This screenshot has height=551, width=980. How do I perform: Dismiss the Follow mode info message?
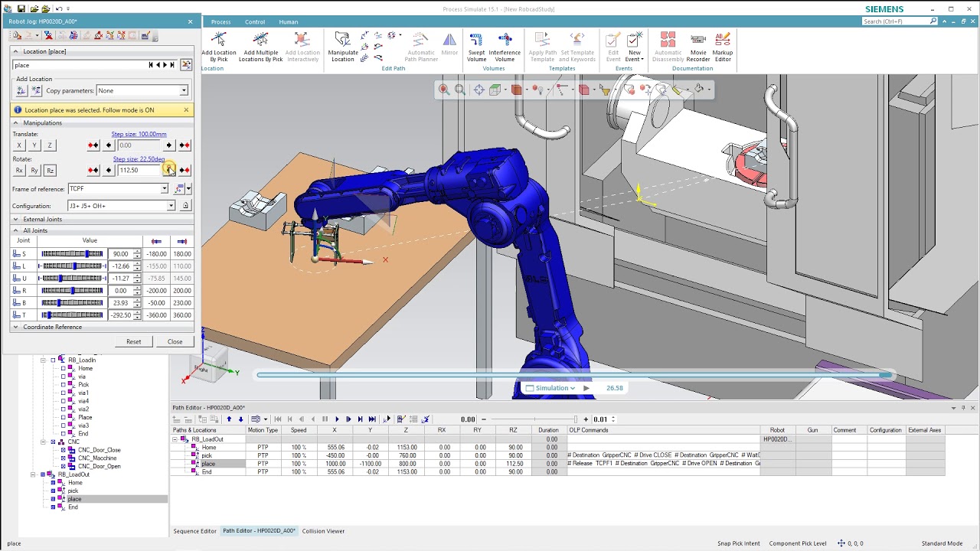(x=185, y=110)
